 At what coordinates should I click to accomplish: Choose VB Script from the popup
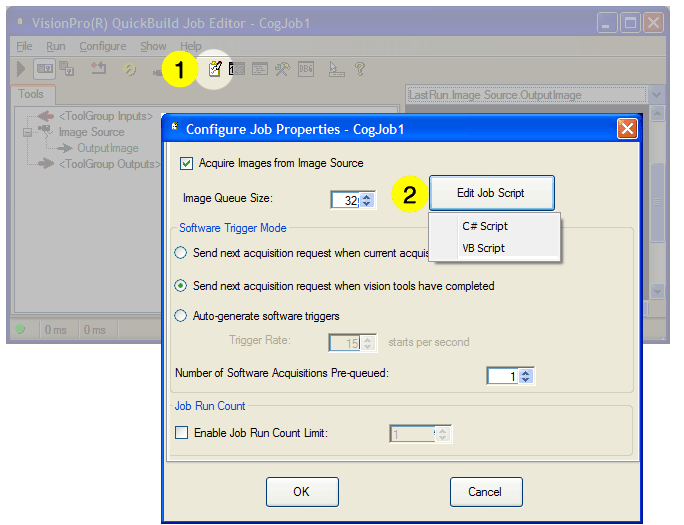click(x=495, y=248)
